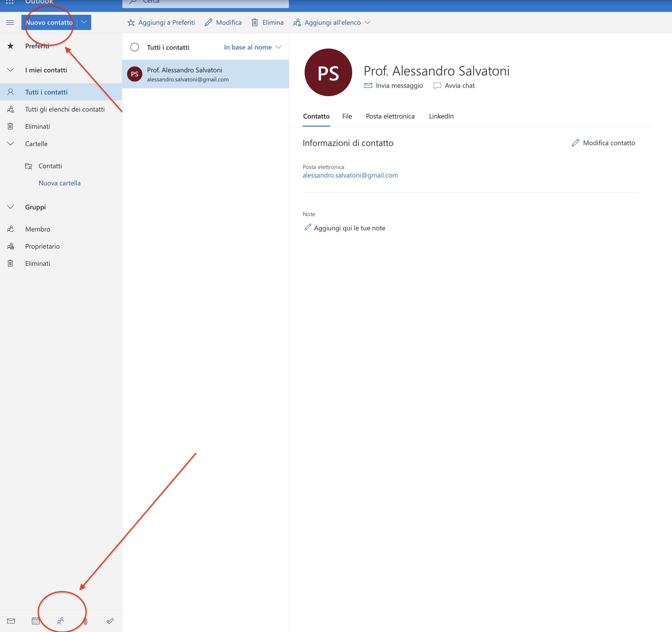Switch to the File tab
Image resolution: width=672 pixels, height=632 pixels.
[x=347, y=116]
